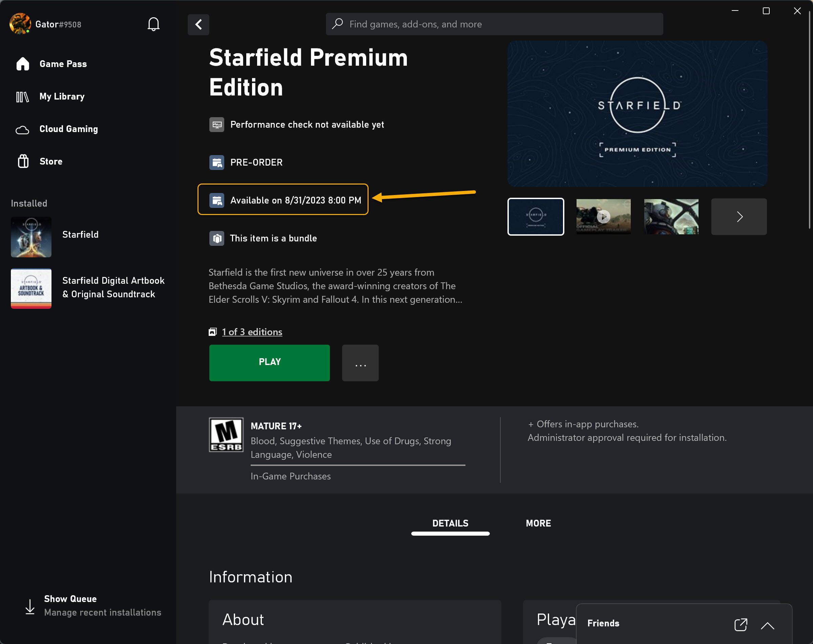
Task: Open installed Starfield from the sidebar
Action: (80, 234)
